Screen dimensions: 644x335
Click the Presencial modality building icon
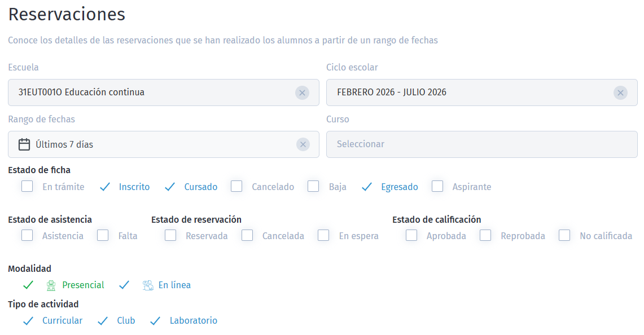coord(51,285)
